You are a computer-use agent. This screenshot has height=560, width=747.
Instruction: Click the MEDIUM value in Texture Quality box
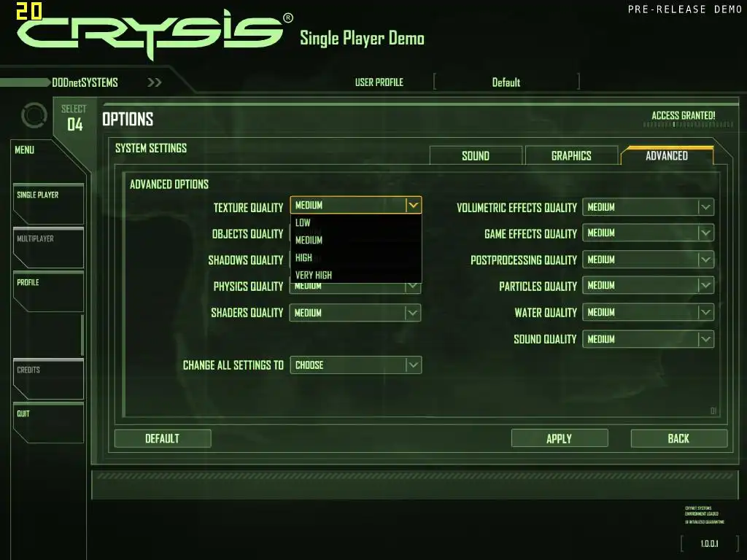(309, 205)
